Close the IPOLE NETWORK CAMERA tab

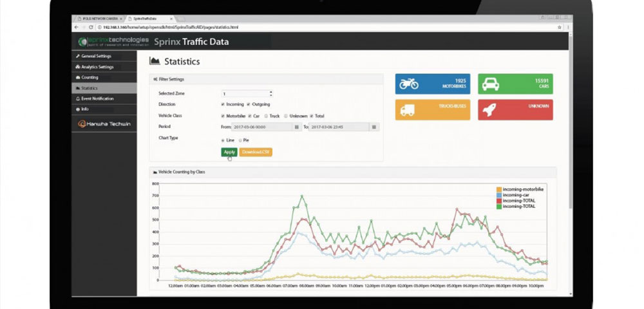click(121, 19)
